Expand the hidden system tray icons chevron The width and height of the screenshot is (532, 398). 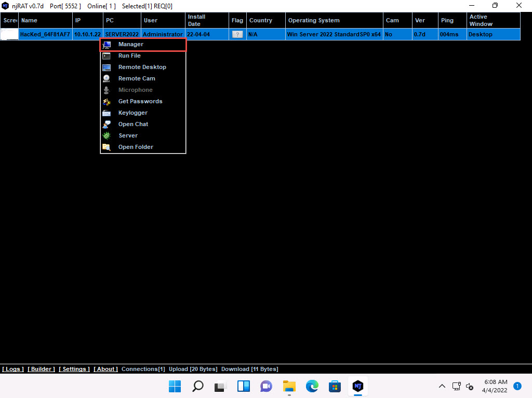[x=442, y=386]
